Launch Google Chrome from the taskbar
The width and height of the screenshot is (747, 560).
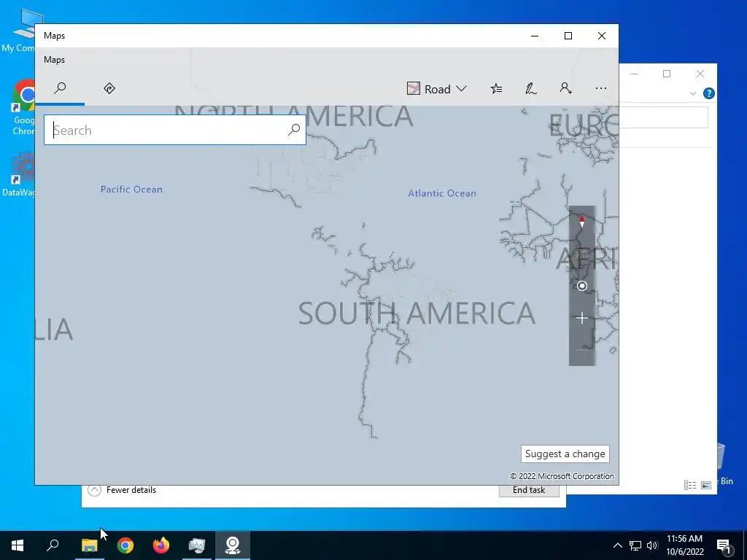click(125, 545)
